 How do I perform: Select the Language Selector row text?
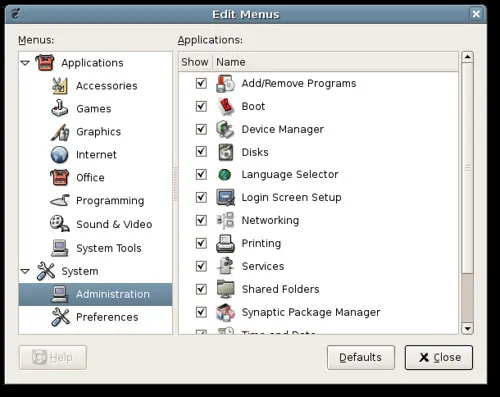290,175
